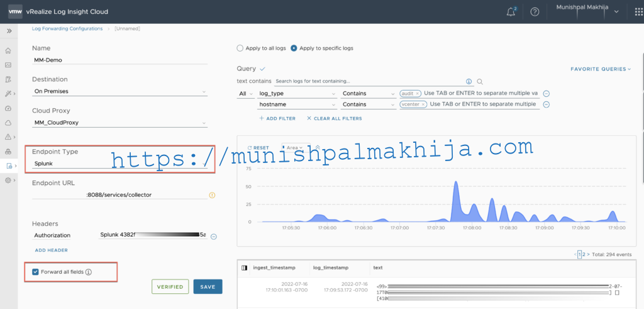Click the search magnifier icon for query
Image resolution: width=644 pixels, height=309 pixels.
[x=480, y=81]
